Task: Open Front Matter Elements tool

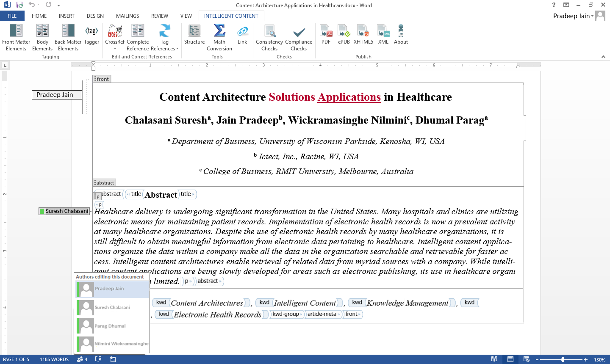Action: tap(16, 37)
